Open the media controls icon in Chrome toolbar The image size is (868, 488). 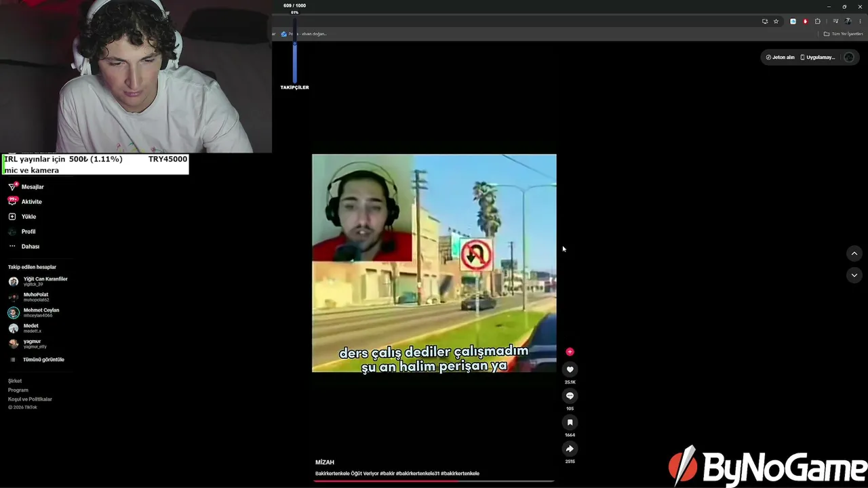click(835, 21)
